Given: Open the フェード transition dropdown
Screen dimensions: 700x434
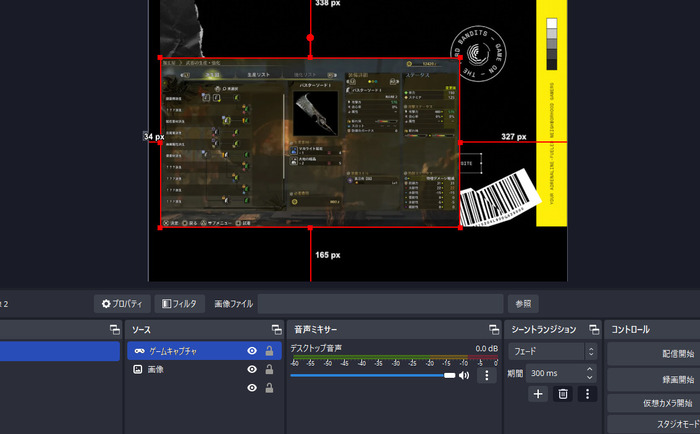Looking at the screenshot, I should click(x=553, y=352).
